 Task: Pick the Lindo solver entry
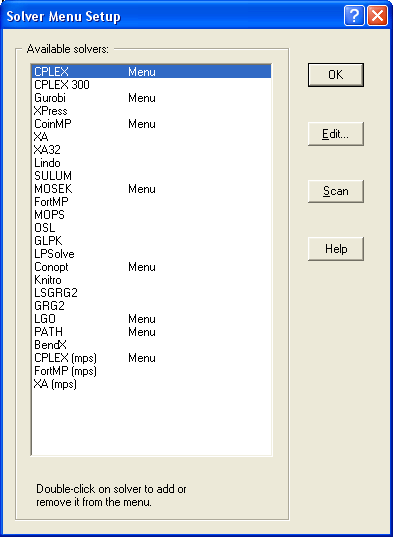tap(152, 163)
